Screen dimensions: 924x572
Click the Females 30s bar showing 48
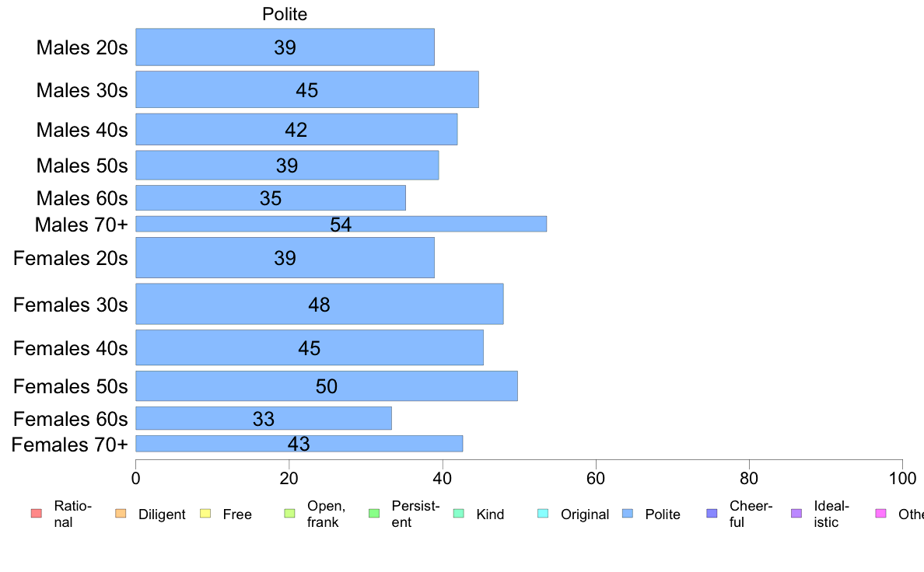[x=320, y=304]
